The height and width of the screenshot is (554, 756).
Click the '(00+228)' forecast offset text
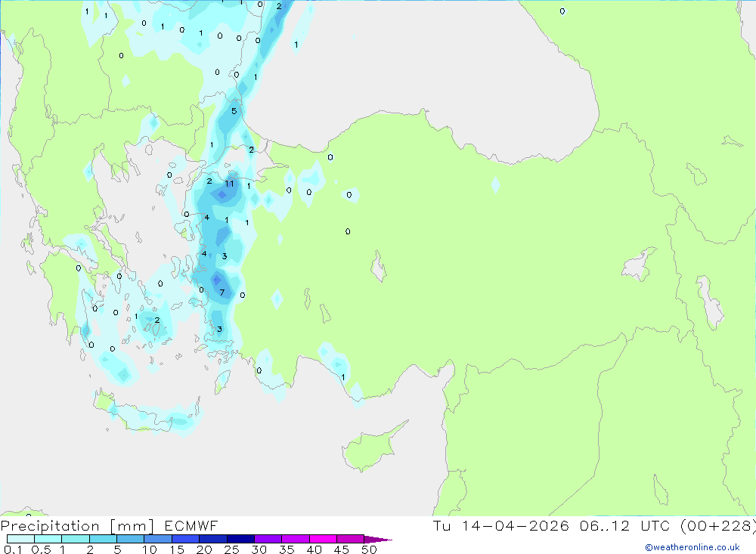click(717, 525)
